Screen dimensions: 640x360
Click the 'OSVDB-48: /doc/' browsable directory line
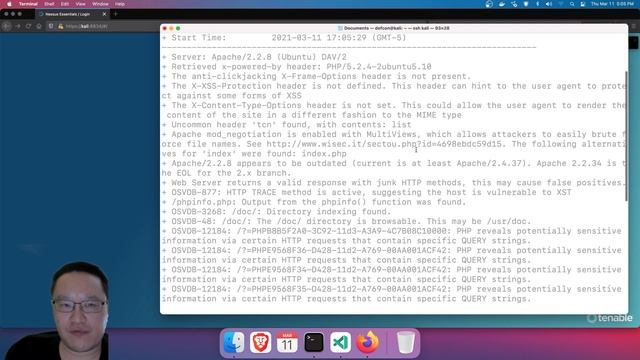[347, 222]
